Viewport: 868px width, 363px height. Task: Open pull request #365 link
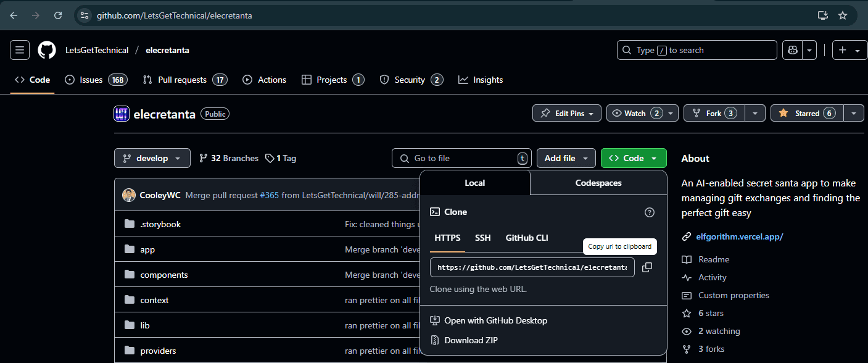269,195
